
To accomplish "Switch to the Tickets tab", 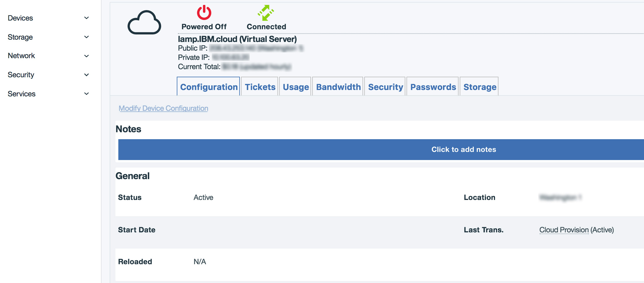I will pos(260,87).
